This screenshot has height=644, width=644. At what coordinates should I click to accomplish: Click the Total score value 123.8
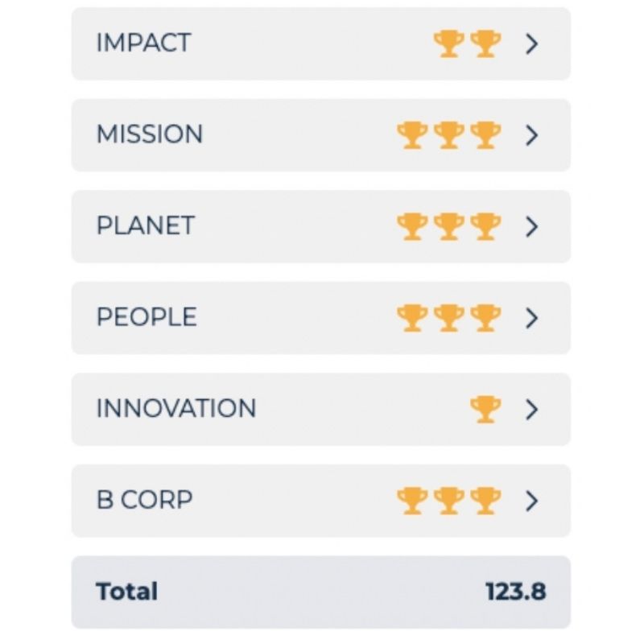(515, 592)
